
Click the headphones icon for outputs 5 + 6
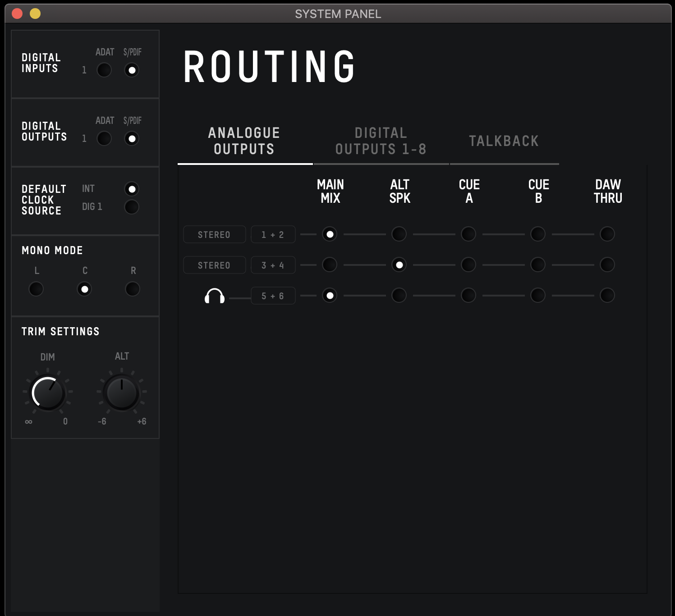(x=215, y=296)
